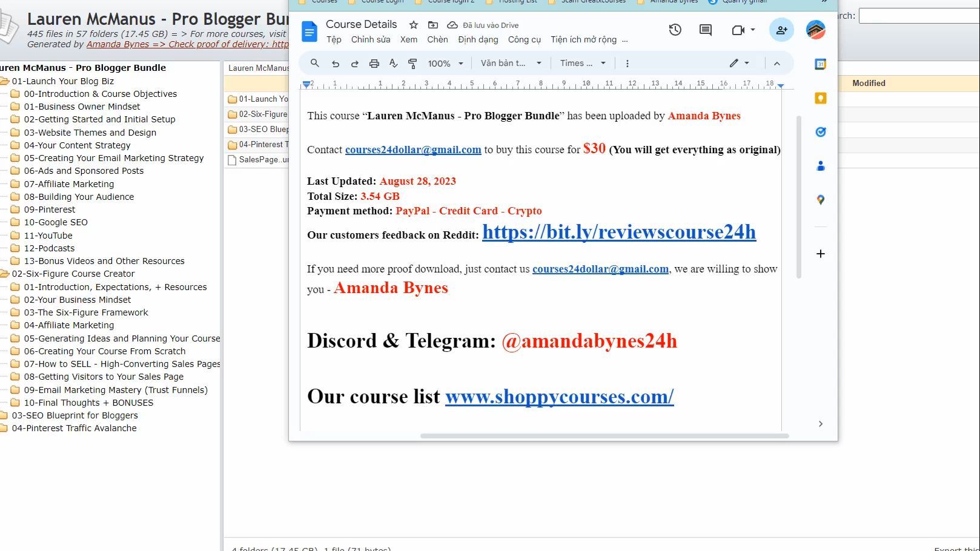The image size is (980, 551).
Task: Click the SalesPage file icon in list
Action: point(232,160)
